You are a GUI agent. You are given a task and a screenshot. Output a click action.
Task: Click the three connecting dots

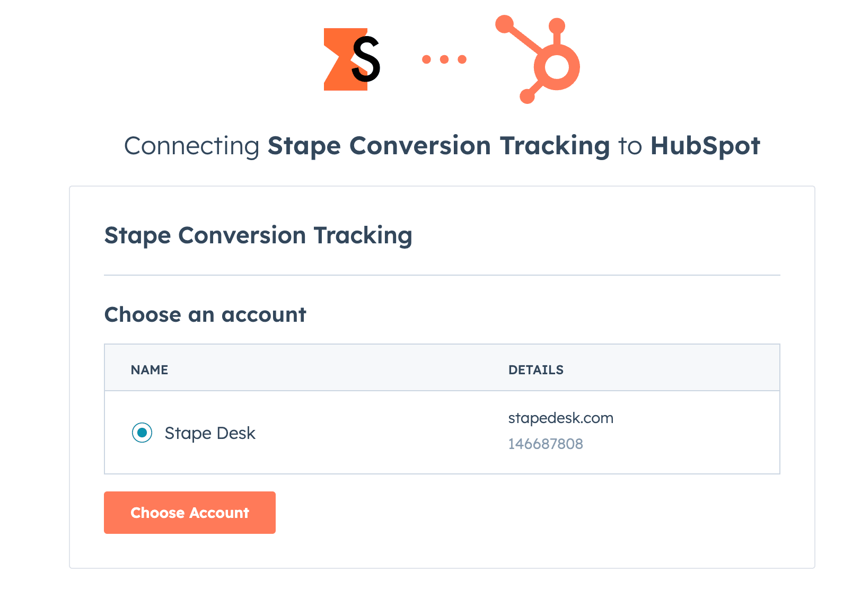click(x=444, y=59)
